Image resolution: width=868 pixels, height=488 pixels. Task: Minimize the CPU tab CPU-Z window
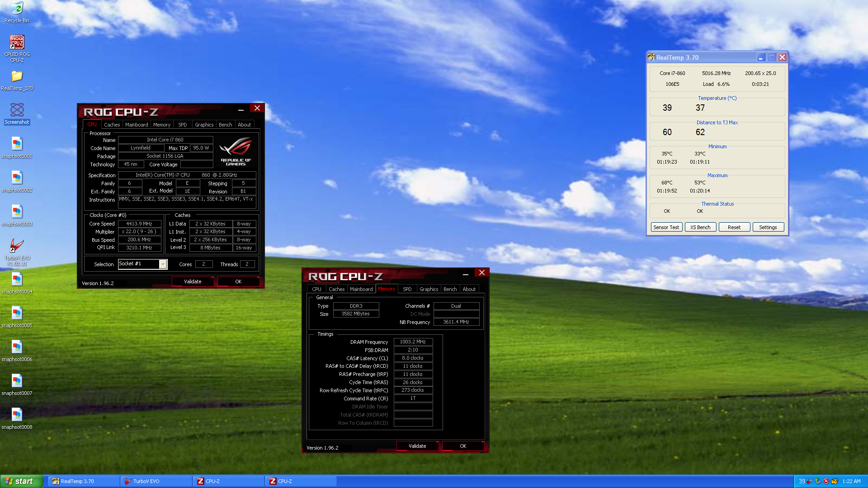[x=241, y=109]
